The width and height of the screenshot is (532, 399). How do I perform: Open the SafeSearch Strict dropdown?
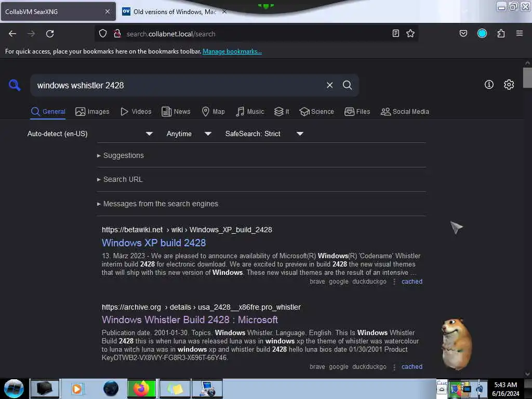click(x=264, y=134)
